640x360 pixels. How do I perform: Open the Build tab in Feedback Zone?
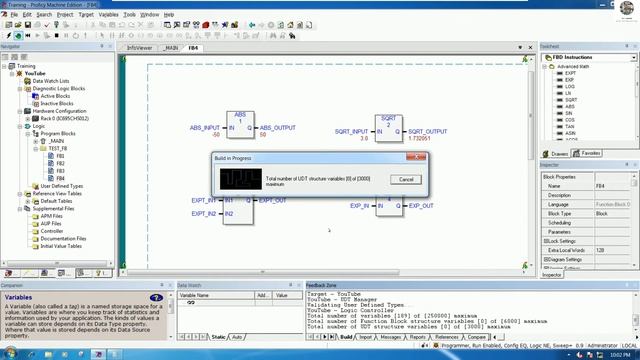pos(346,337)
